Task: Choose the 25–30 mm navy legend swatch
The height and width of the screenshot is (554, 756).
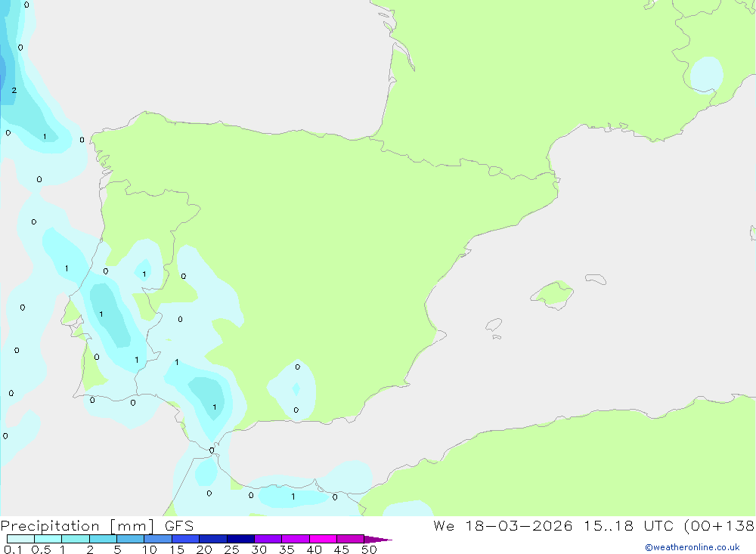Action: (x=240, y=539)
